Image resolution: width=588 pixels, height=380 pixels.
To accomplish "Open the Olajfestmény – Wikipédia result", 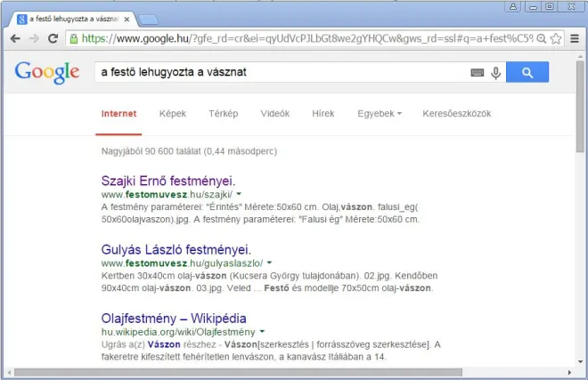I will click(174, 318).
